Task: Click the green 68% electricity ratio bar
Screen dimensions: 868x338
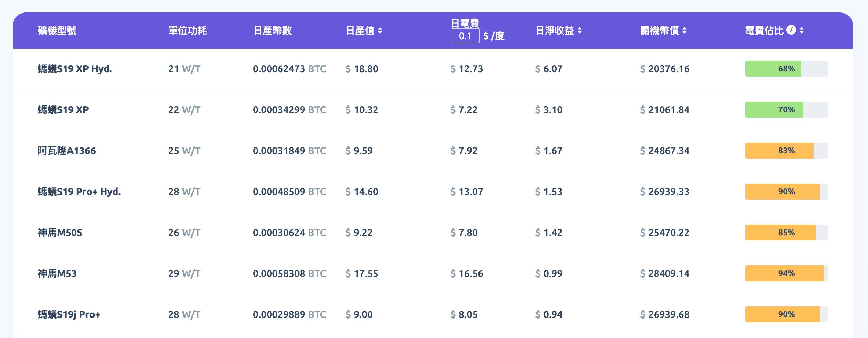Action: (786, 69)
